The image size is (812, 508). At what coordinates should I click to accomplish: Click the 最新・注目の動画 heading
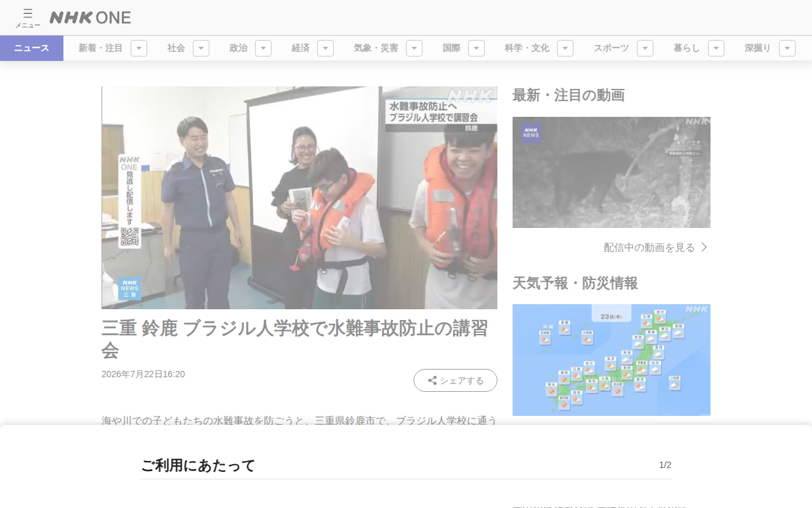tap(568, 95)
